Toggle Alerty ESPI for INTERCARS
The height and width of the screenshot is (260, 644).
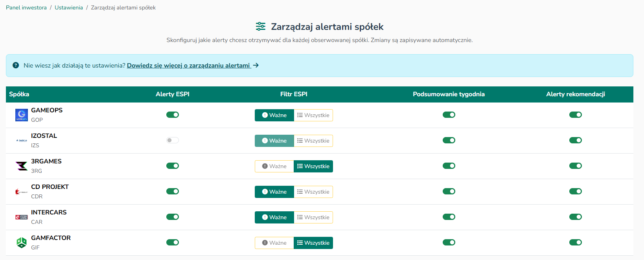click(173, 217)
